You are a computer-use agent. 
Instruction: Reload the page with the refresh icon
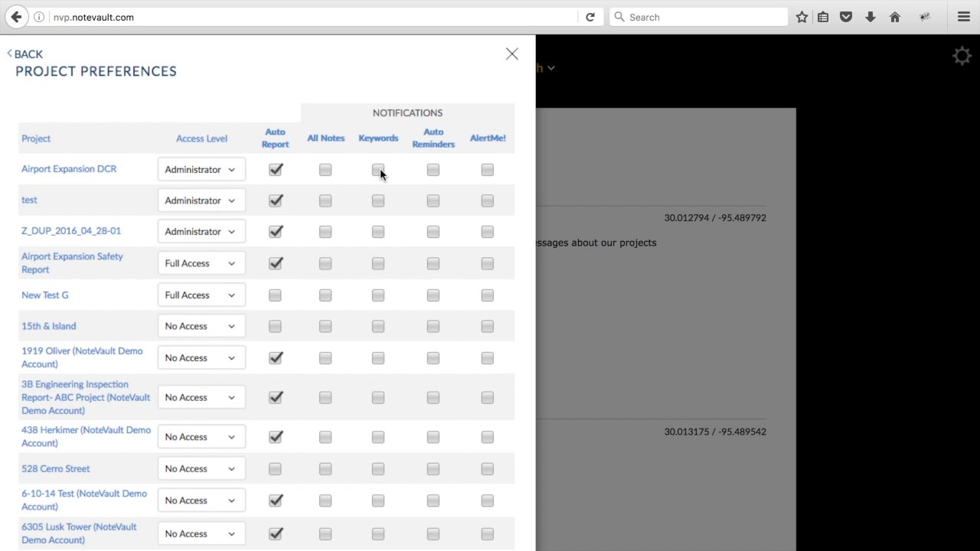[590, 17]
